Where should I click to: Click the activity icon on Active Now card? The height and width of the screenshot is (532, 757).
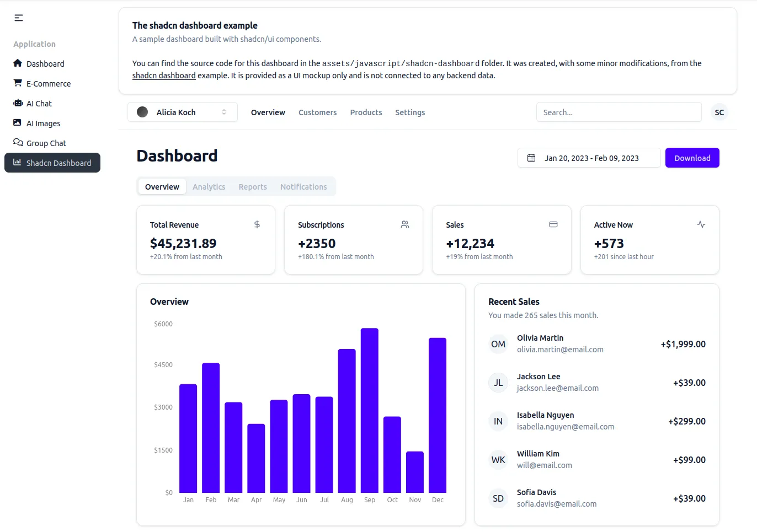pyautogui.click(x=701, y=224)
